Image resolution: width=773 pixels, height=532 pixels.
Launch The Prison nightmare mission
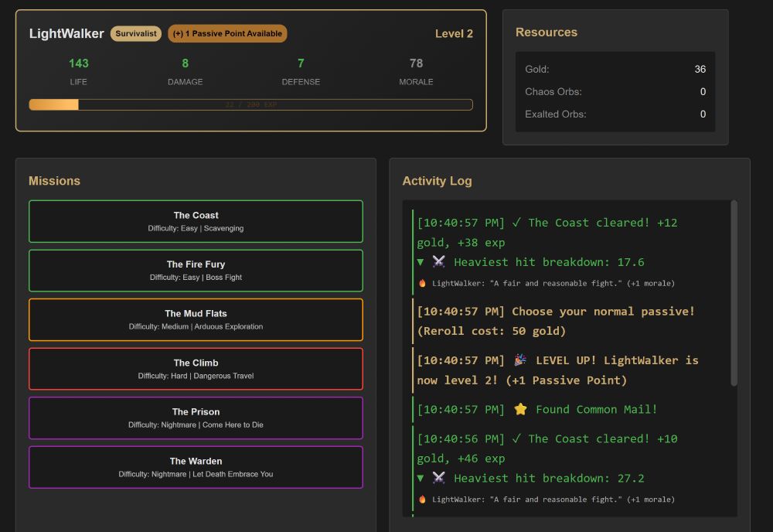pyautogui.click(x=196, y=418)
